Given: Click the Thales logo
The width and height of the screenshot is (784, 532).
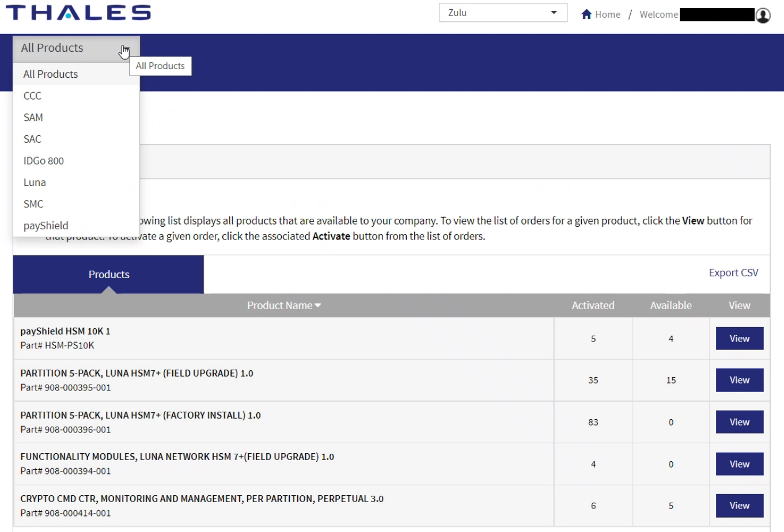Looking at the screenshot, I should (78, 13).
